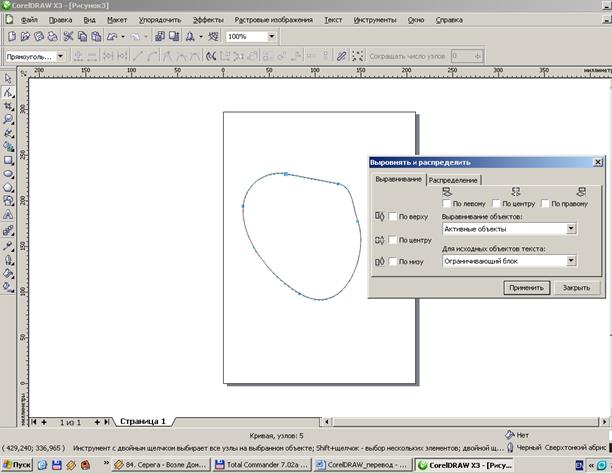Open the Правка menu

click(60, 20)
